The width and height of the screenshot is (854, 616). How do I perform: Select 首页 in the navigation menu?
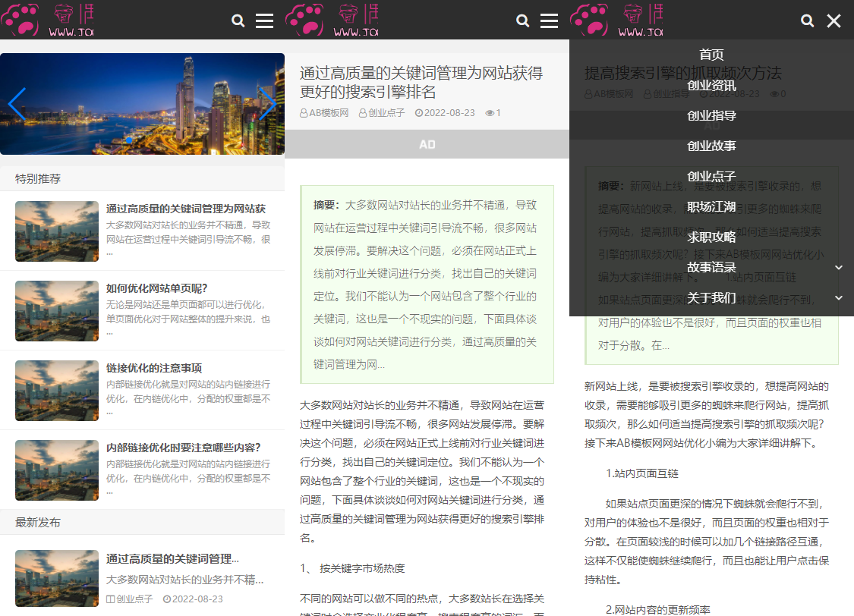pos(711,55)
